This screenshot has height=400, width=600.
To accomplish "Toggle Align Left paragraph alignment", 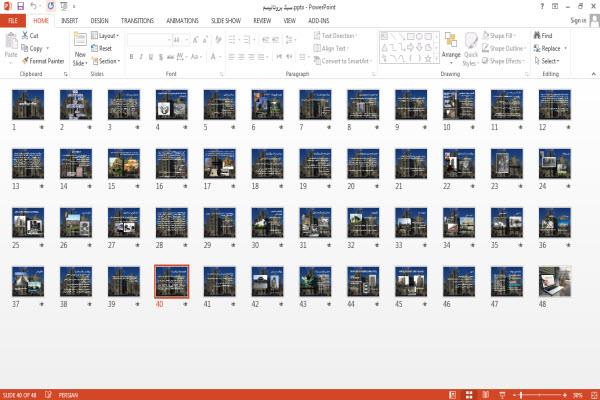I will pyautogui.click(x=232, y=57).
